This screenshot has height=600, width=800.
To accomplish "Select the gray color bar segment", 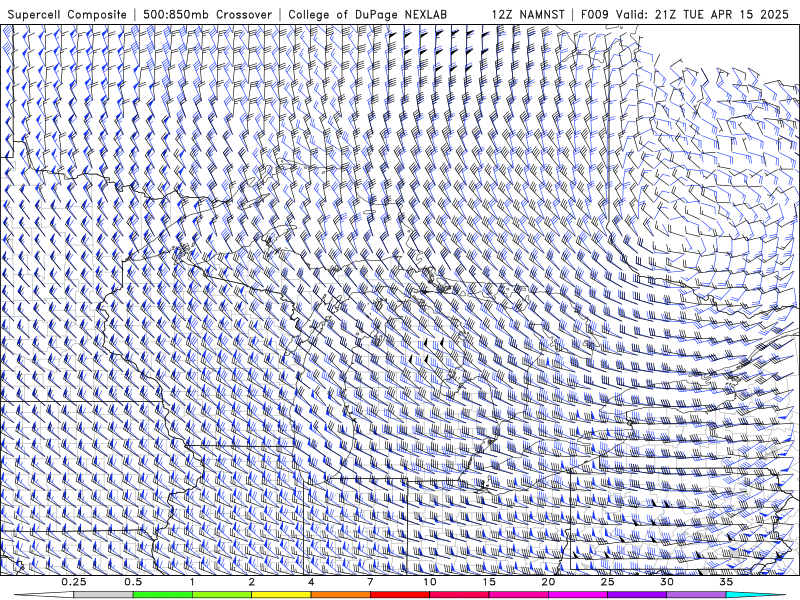I will [x=103, y=595].
